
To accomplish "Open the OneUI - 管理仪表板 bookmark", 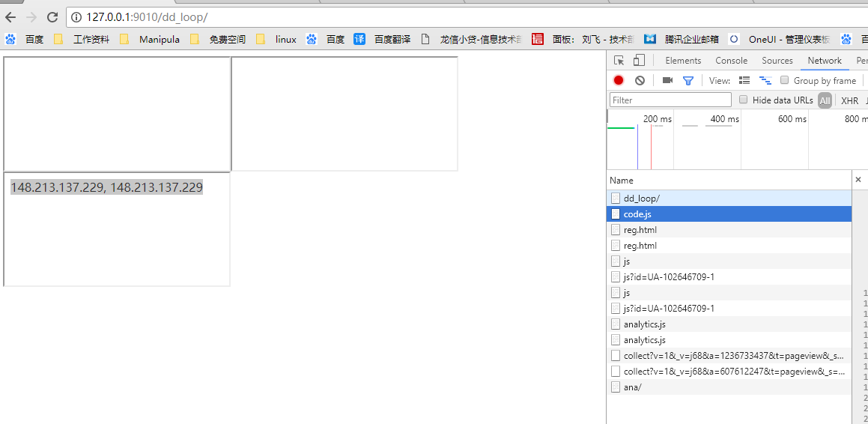I will coord(779,39).
